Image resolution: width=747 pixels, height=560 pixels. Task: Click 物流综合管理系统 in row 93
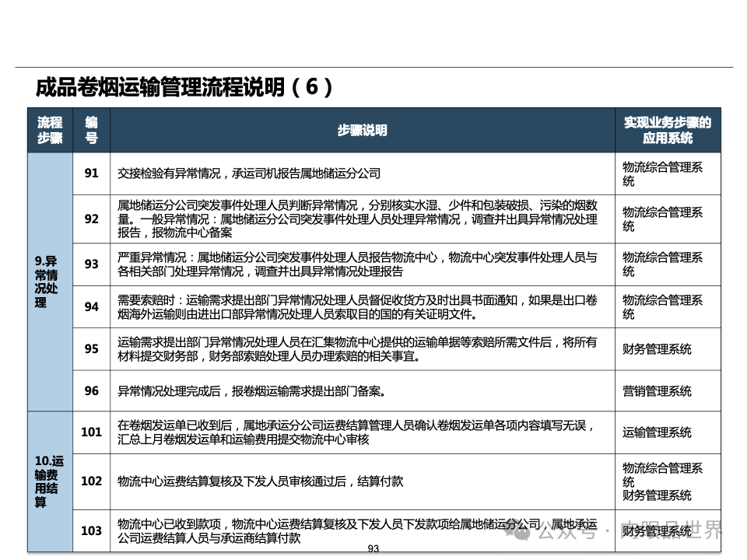662,264
